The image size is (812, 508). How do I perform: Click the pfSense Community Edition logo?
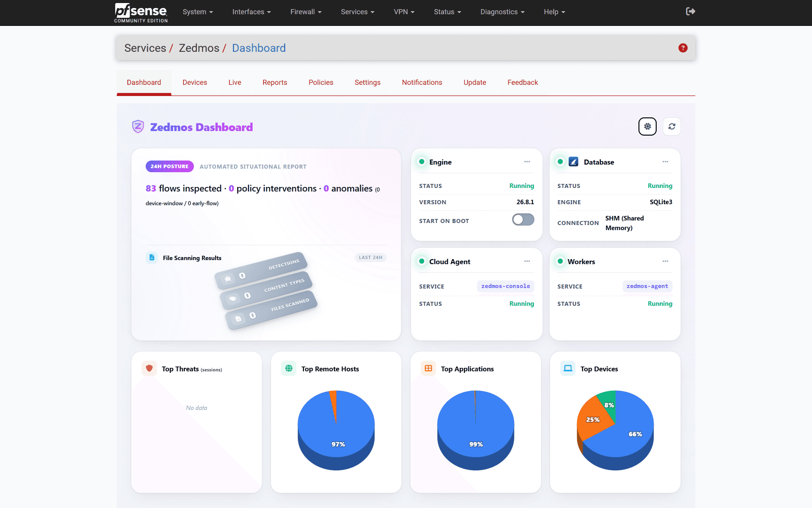141,13
